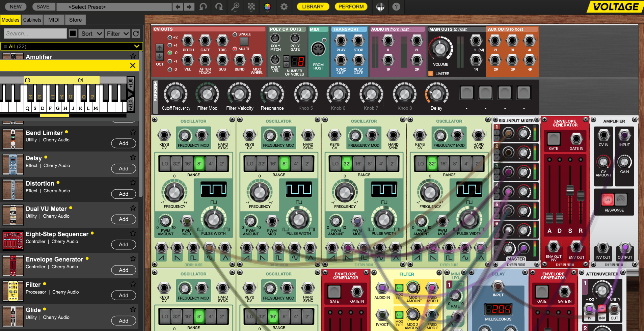The image size is (644, 331).
Task: Open the cable color wheel icon
Action: tap(267, 7)
